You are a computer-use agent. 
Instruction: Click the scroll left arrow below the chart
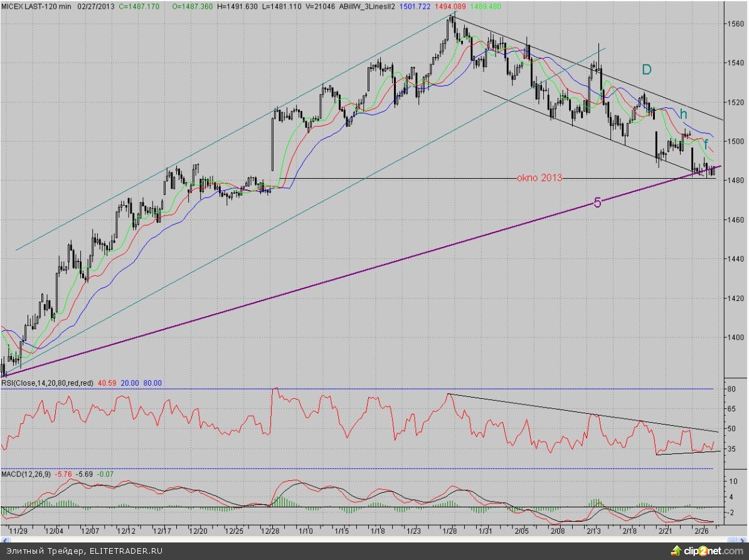point(6,539)
